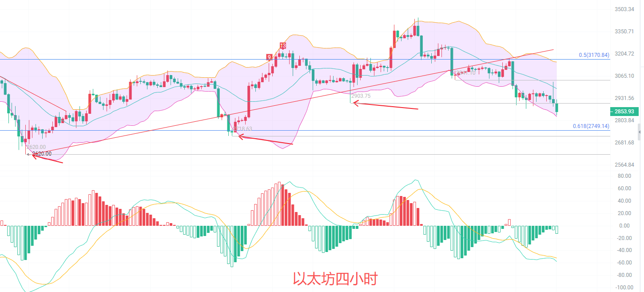Click the 80.00 MACD axis label

(x=624, y=176)
